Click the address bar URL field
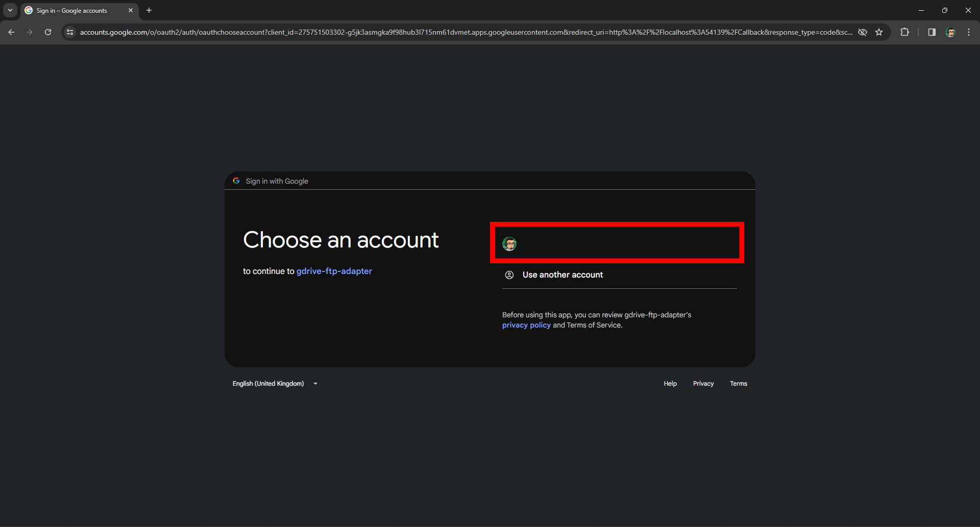980x527 pixels. pyautogui.click(x=465, y=32)
